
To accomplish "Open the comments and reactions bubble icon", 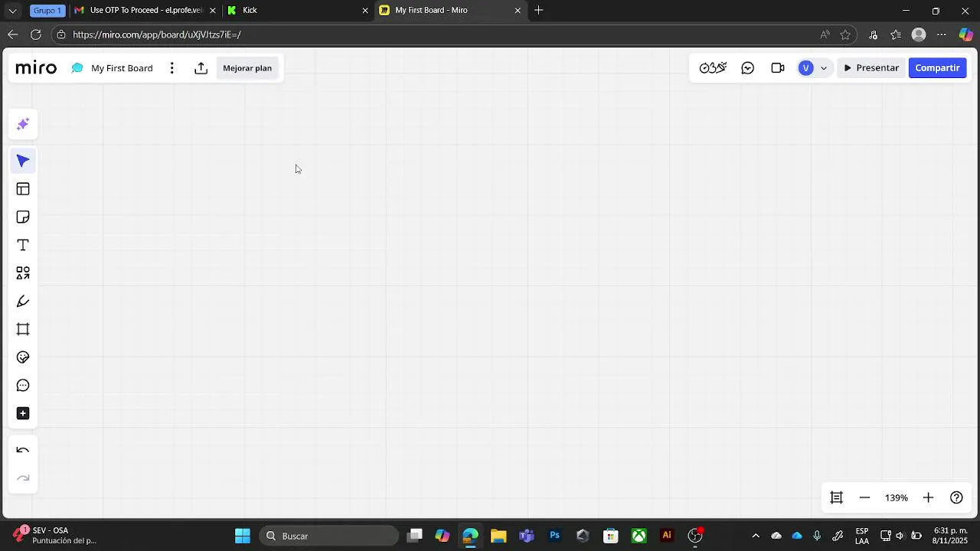I will 748,68.
